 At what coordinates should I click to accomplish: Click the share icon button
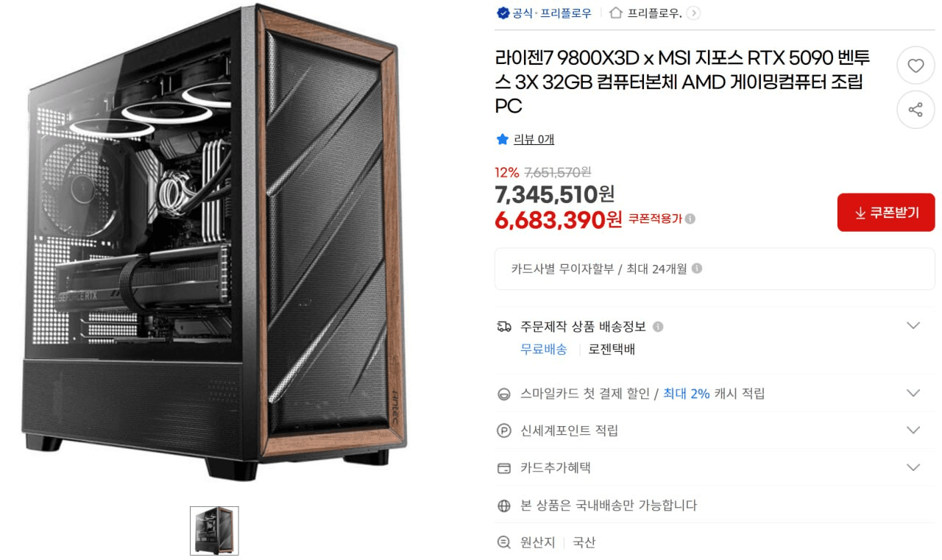pyautogui.click(x=916, y=110)
